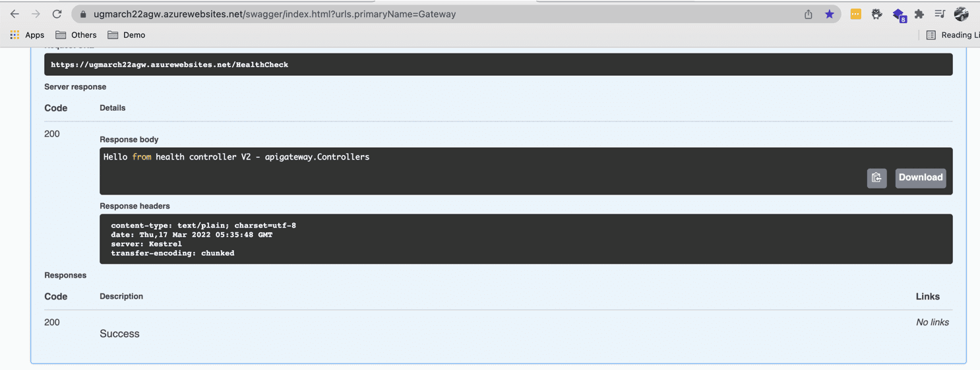Share this page using the share icon
Viewport: 980px width, 370px height.
coord(808,14)
